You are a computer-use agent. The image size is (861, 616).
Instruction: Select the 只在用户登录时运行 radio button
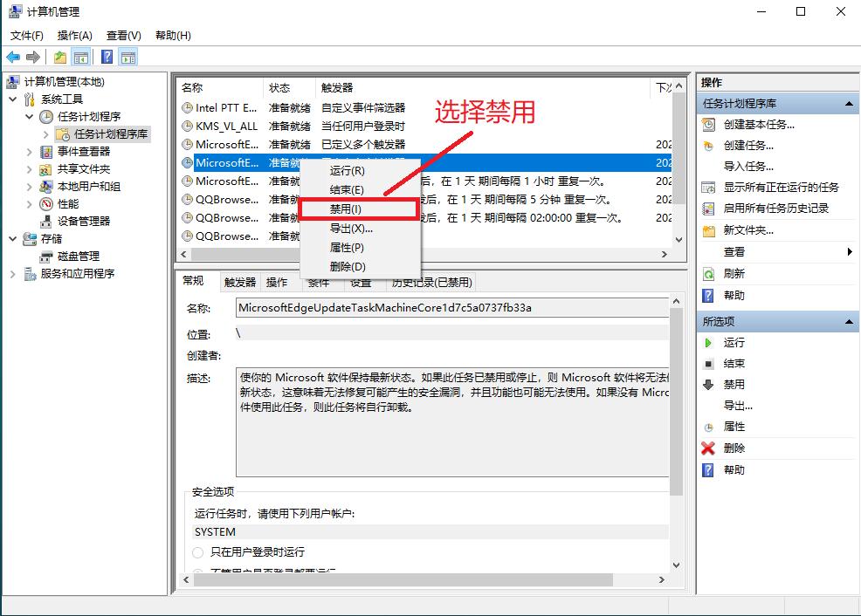tap(198, 551)
